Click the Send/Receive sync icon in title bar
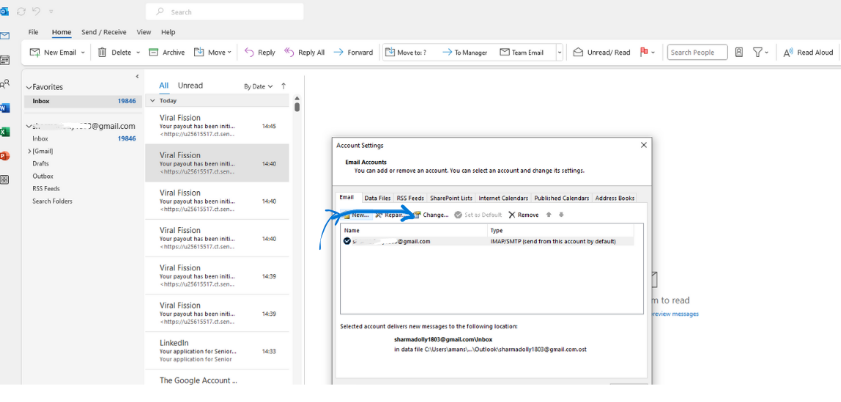Screen dimensions: 841x402 point(21,11)
